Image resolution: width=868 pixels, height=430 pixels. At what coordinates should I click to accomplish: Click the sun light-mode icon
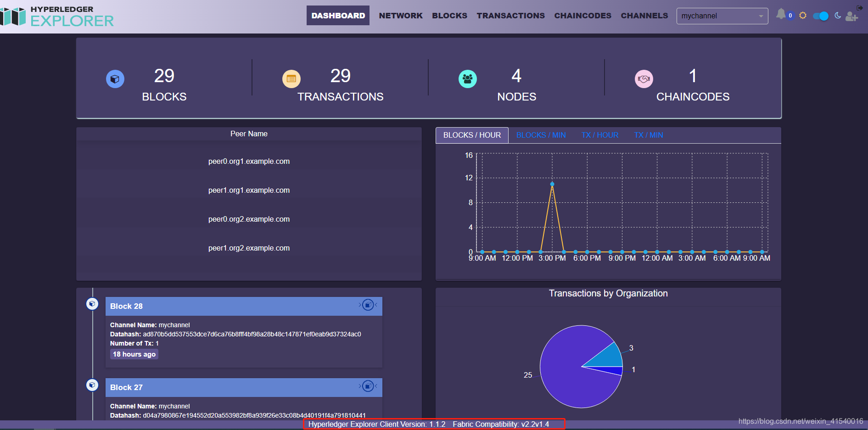coord(803,16)
